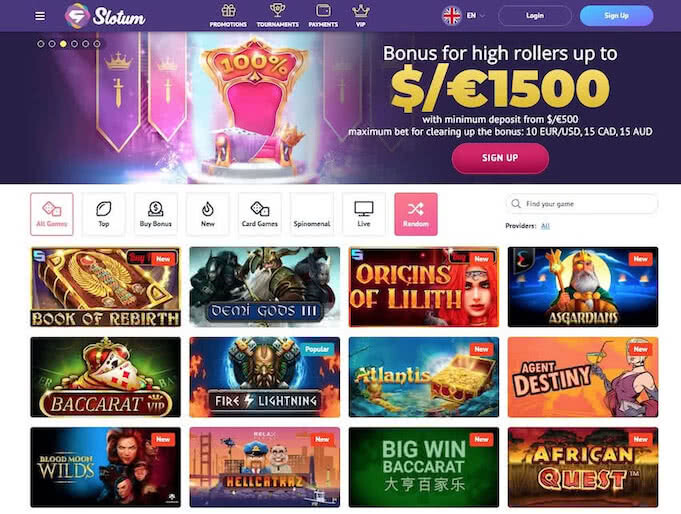Screen dimensions: 681x514
Task: Shuffle games with Random button
Action: [416, 214]
